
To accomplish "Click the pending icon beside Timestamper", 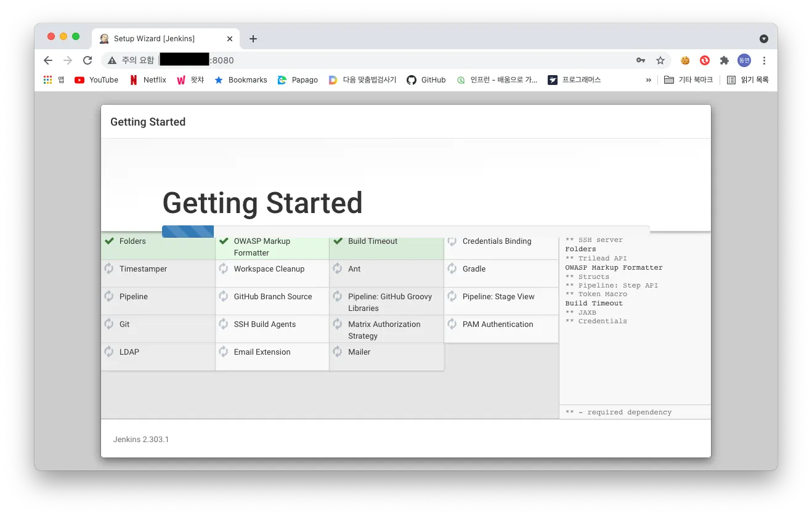I will point(109,268).
